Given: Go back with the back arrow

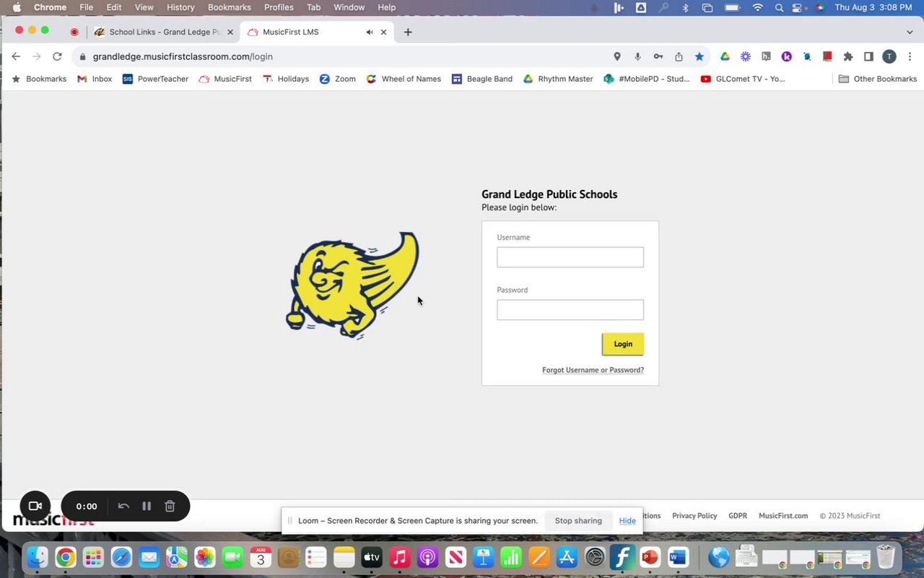Looking at the screenshot, I should point(16,56).
